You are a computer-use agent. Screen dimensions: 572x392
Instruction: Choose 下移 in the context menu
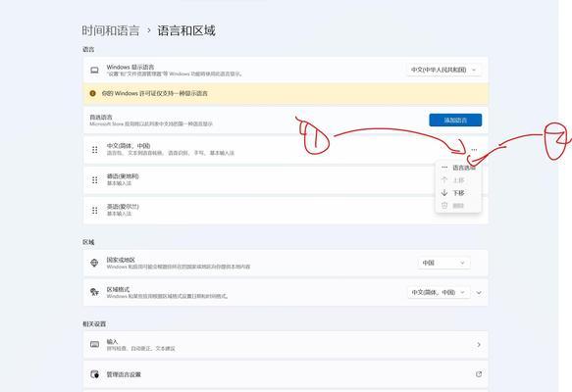pos(458,193)
